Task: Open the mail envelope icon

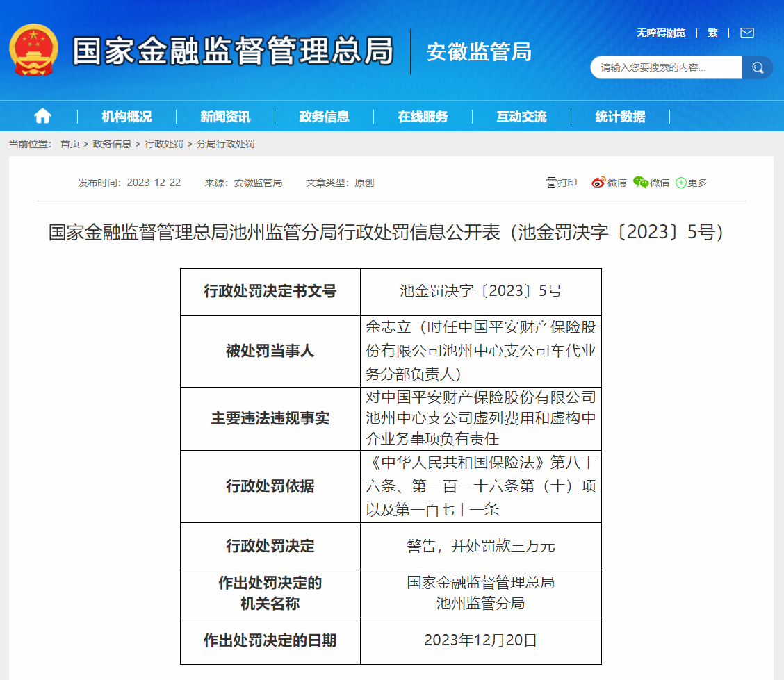Action: click(x=747, y=33)
